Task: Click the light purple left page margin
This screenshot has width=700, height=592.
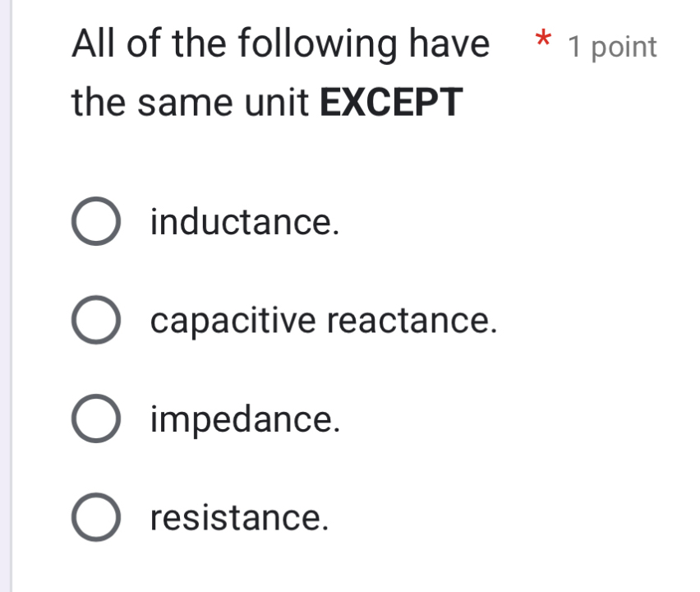Action: point(5,296)
